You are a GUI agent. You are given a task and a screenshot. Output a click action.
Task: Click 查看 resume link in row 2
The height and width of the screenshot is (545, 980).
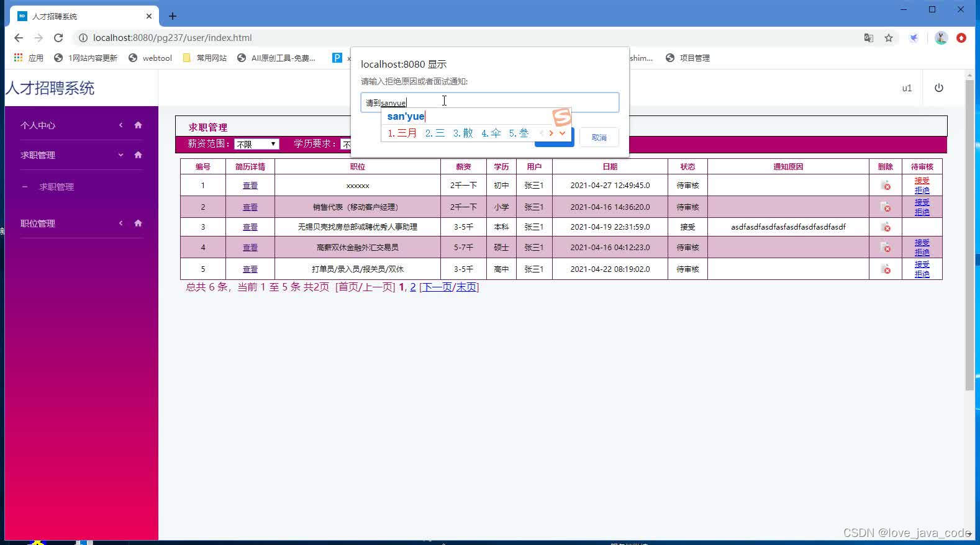(x=250, y=207)
